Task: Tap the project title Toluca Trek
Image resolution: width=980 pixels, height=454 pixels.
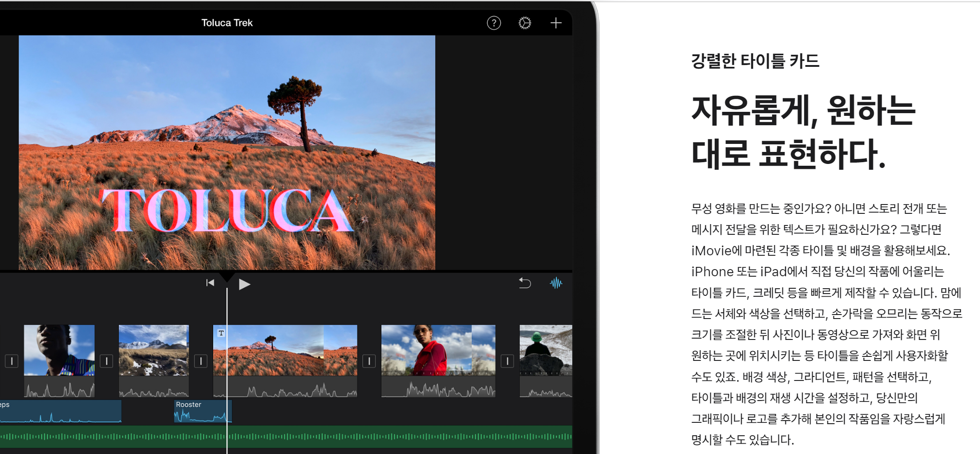Action: tap(227, 23)
